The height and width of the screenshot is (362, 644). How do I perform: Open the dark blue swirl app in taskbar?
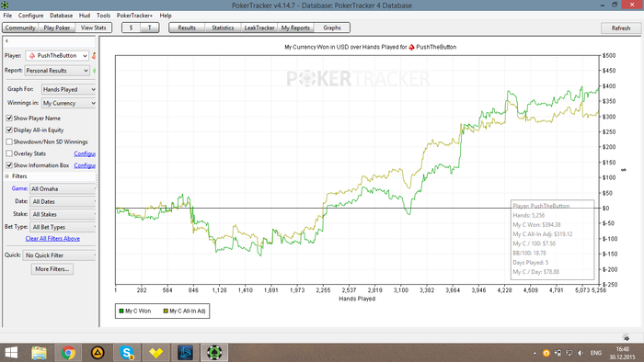185,353
